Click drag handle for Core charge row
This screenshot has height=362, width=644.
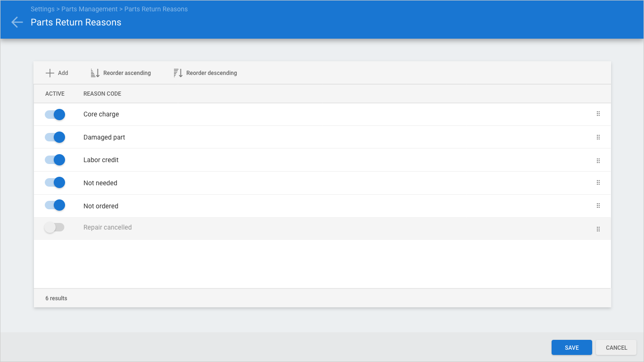click(598, 114)
